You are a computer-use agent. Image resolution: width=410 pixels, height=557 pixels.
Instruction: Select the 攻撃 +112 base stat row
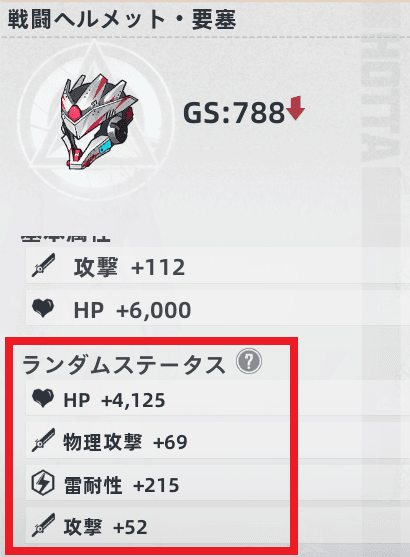click(x=218, y=265)
